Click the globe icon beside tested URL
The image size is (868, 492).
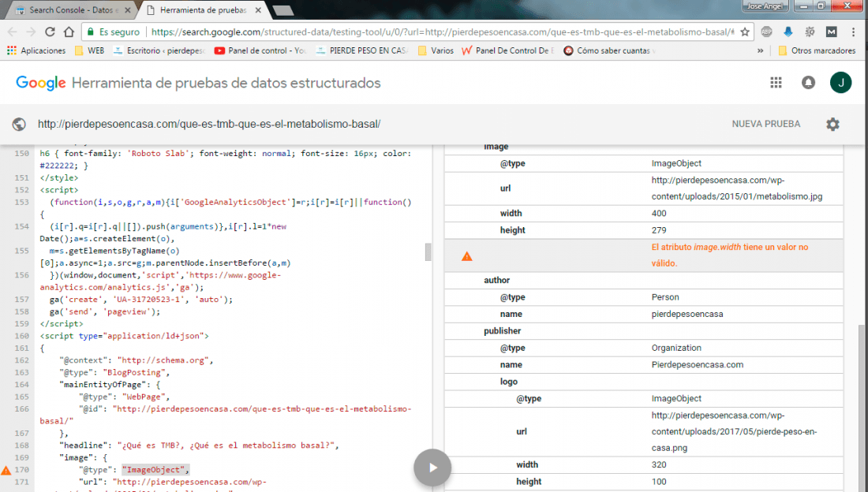(x=19, y=124)
